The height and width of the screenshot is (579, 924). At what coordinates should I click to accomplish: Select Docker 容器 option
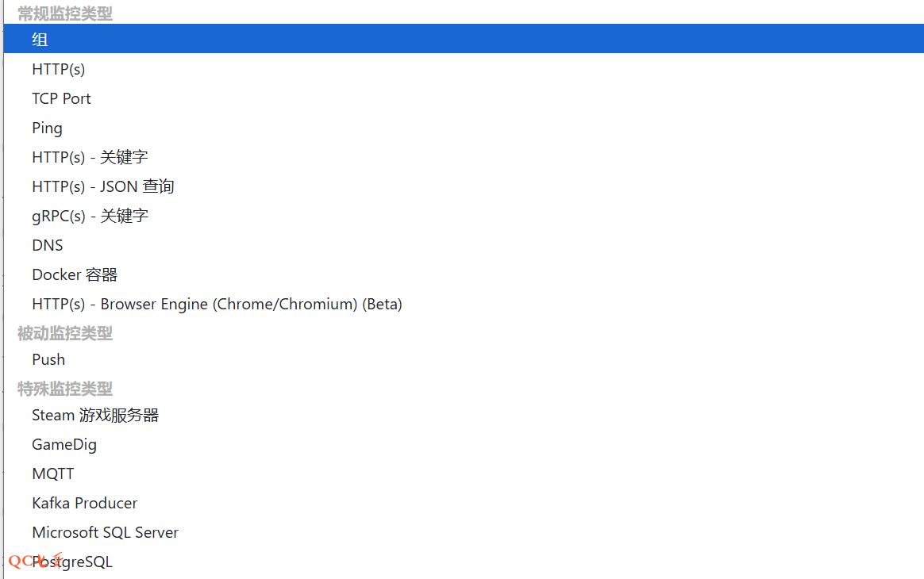point(75,274)
